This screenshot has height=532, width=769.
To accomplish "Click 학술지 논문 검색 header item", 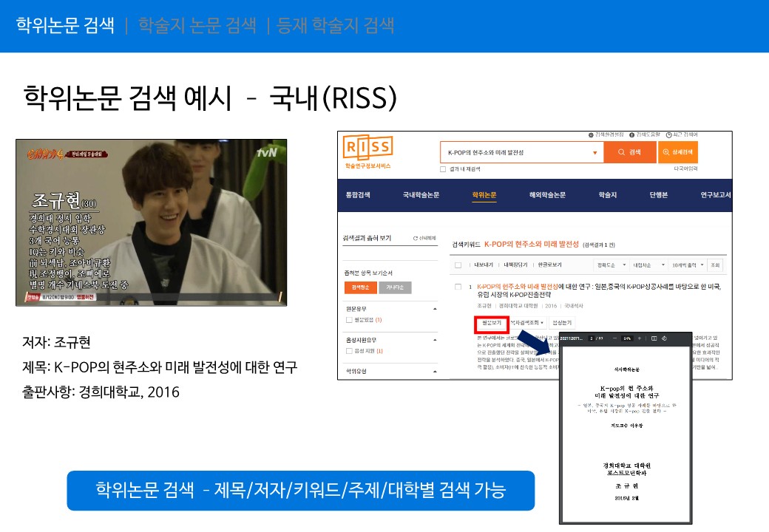I will coord(197,25).
